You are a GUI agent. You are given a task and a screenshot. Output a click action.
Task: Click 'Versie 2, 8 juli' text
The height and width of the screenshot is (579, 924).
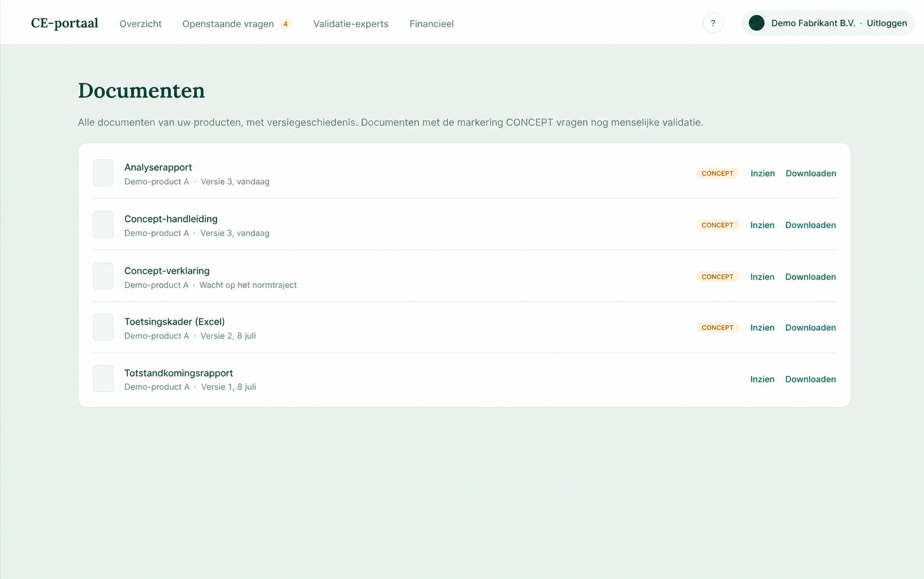[x=228, y=336]
